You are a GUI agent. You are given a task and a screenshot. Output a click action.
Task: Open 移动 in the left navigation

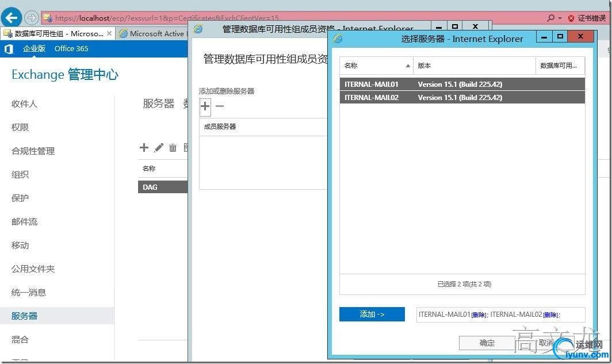20,246
